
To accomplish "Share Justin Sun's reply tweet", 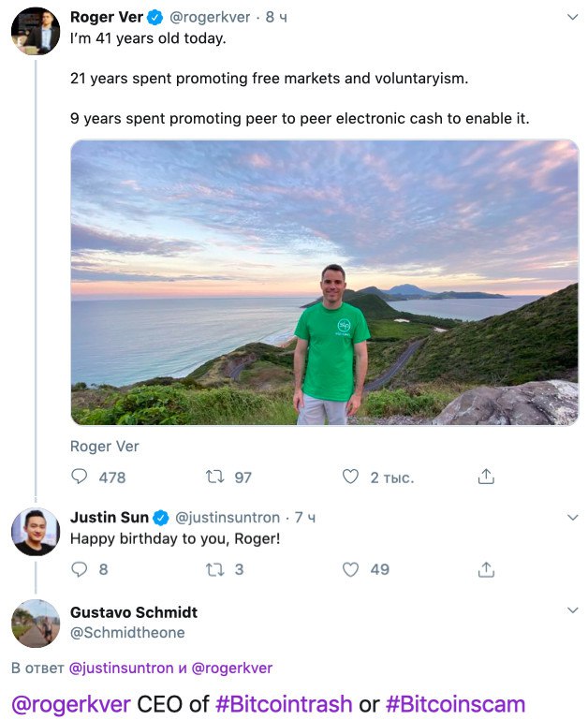I will pos(486,569).
